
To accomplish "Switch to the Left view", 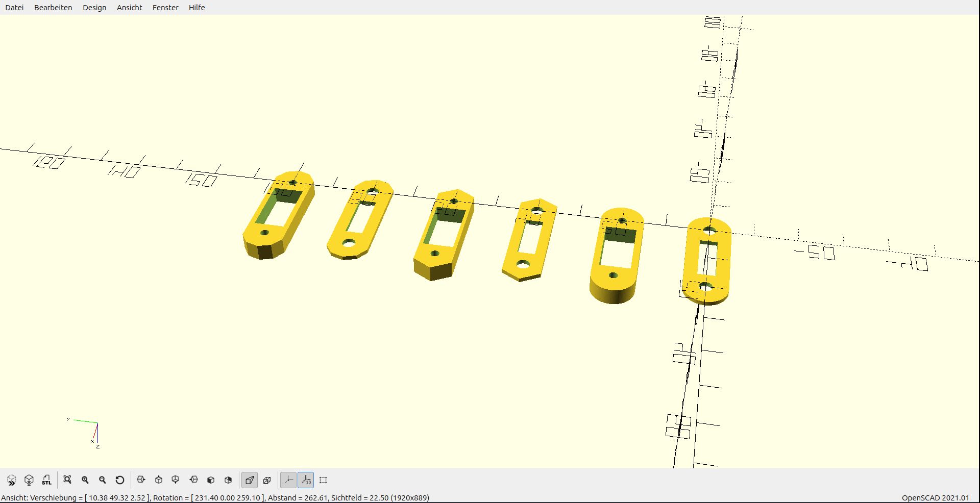I will tap(193, 480).
